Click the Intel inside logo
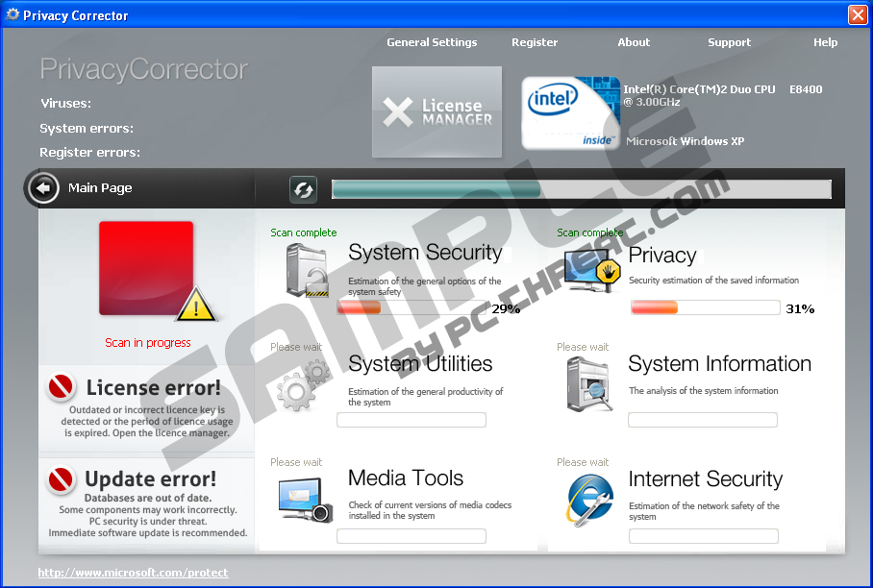873x588 pixels. [571, 113]
